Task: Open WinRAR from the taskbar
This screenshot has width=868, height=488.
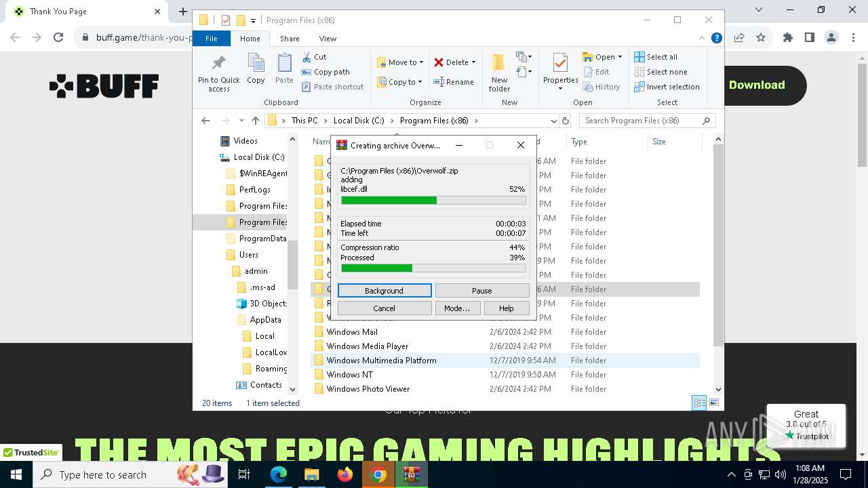Action: coord(412,474)
